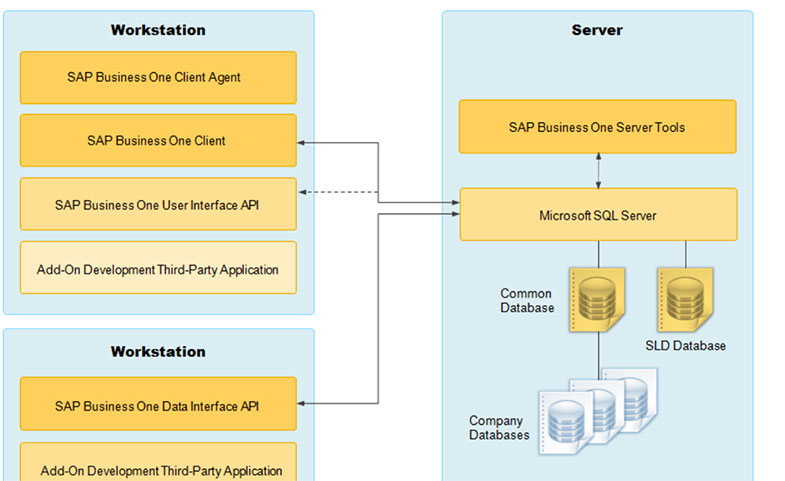Viewport: 785px width, 481px height.
Task: Click the SLD Database icon
Action: 685,300
